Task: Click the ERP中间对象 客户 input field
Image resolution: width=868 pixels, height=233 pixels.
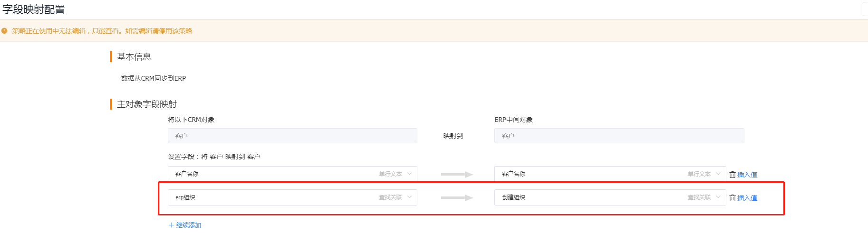Action: 619,136
